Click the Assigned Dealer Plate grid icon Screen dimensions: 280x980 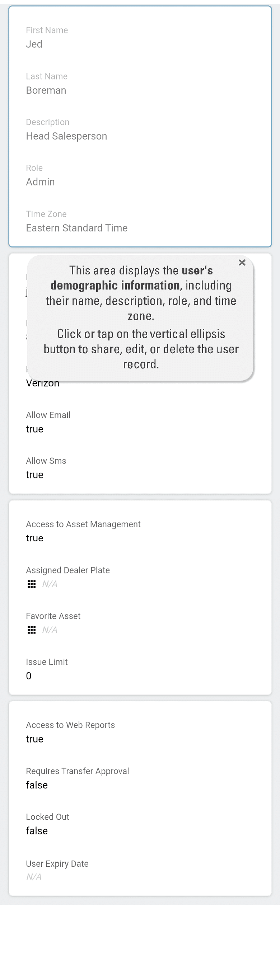(32, 584)
